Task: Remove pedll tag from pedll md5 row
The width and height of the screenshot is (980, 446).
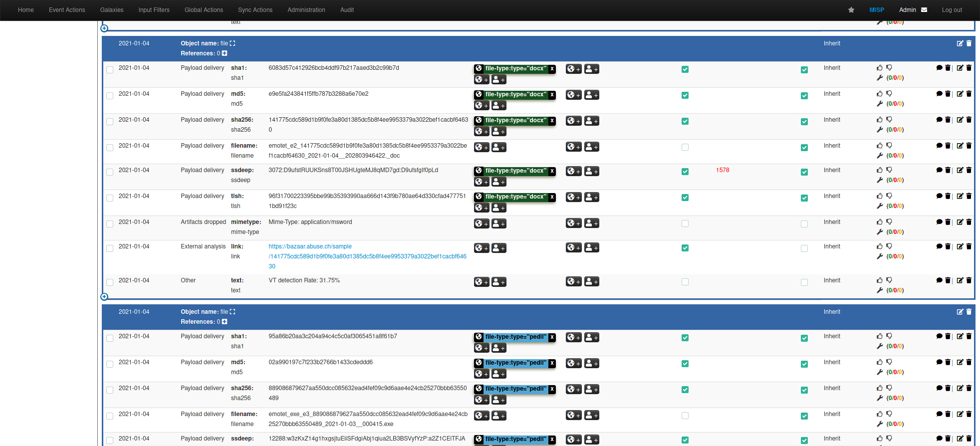Action: (552, 363)
